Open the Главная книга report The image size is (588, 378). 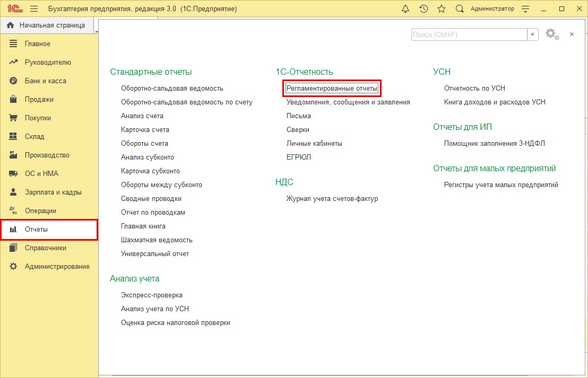pyautogui.click(x=143, y=226)
